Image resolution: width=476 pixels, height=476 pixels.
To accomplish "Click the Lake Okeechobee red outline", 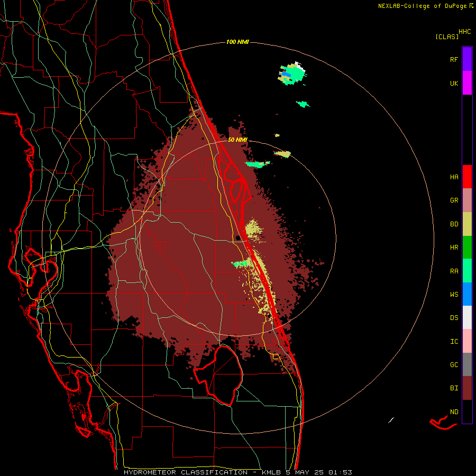I will pos(218,375).
